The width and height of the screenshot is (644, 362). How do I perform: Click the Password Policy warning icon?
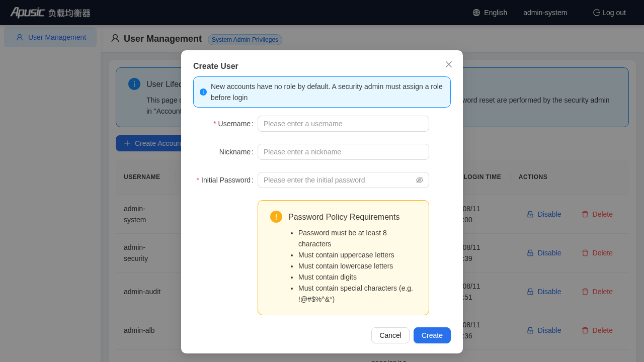coord(276,217)
